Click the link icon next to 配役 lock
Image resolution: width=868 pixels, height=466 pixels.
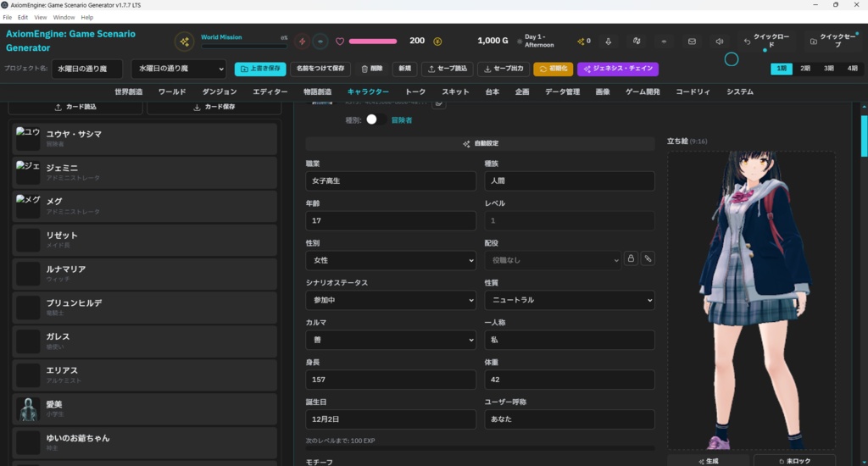(648, 258)
